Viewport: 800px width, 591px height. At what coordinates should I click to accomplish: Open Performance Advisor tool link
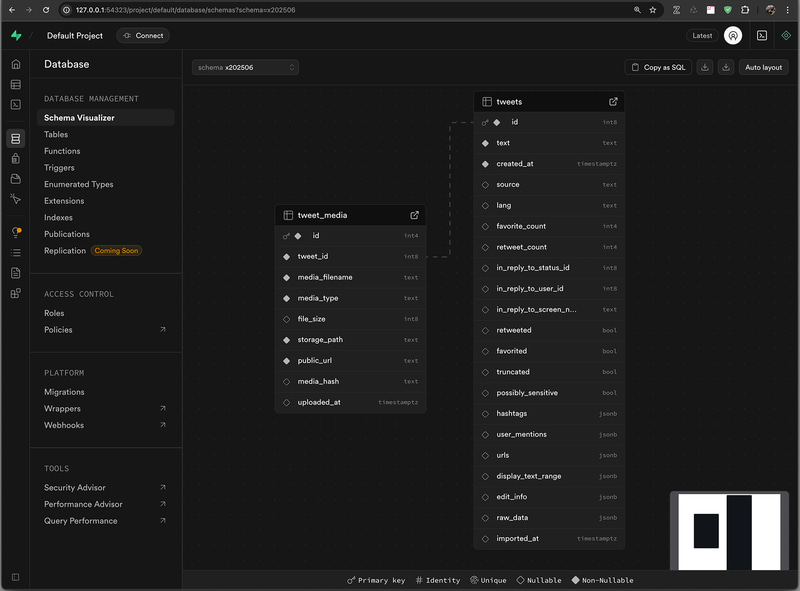coord(83,504)
